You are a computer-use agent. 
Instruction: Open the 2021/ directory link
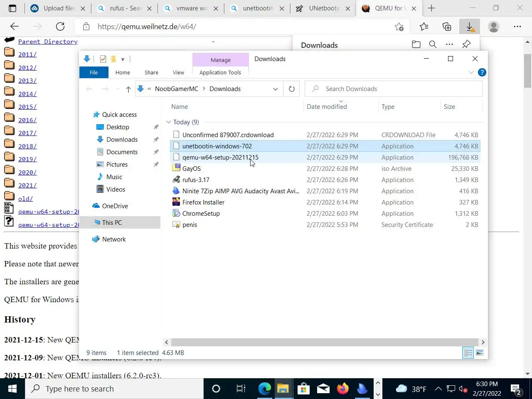pyautogui.click(x=27, y=185)
